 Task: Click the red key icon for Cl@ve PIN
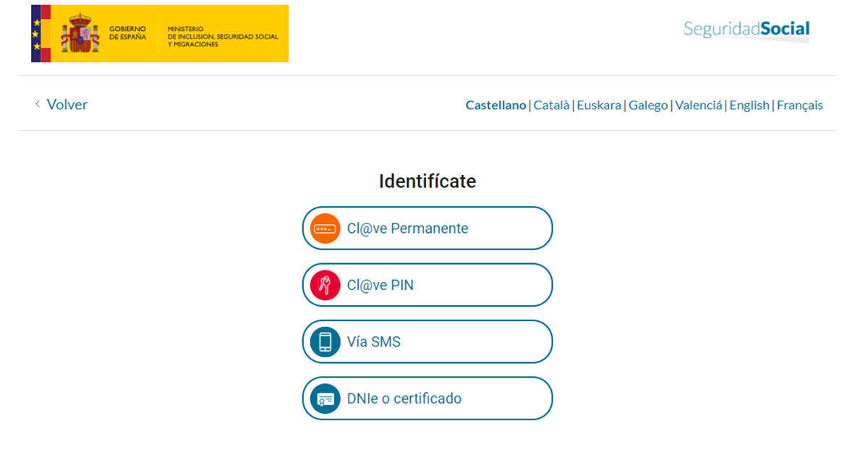pyautogui.click(x=324, y=284)
